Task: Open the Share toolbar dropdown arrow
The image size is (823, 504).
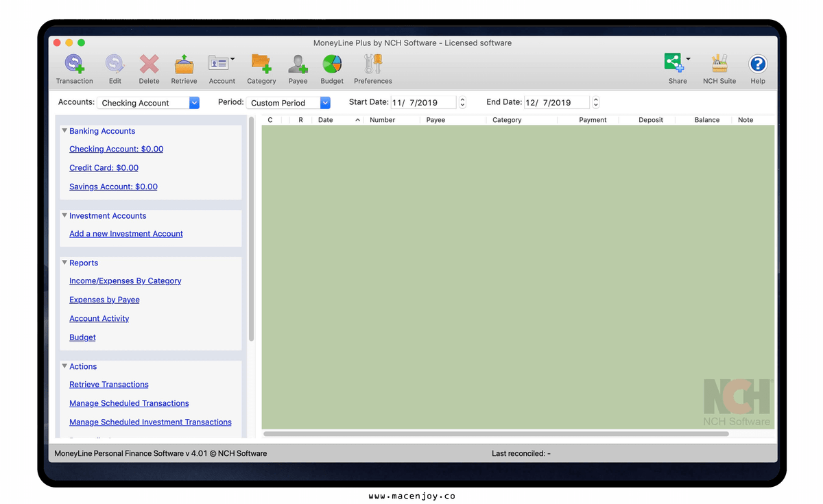Action: coord(688,59)
